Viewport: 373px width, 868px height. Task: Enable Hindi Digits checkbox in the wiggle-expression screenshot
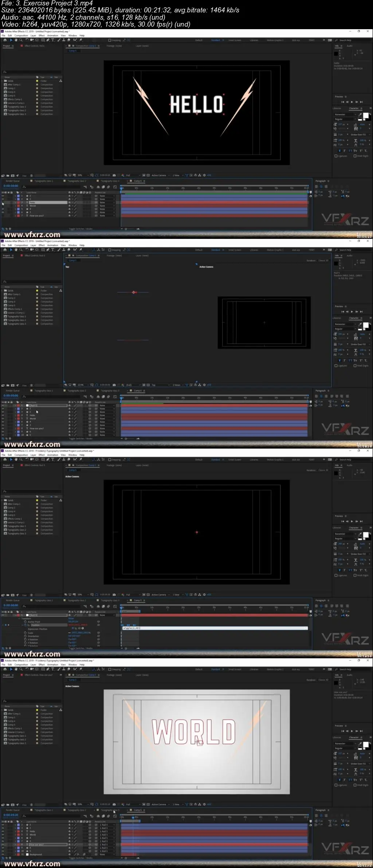(x=355, y=576)
